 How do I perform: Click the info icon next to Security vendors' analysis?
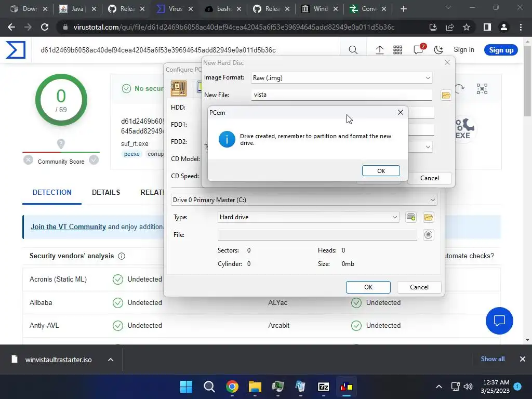[122, 256]
